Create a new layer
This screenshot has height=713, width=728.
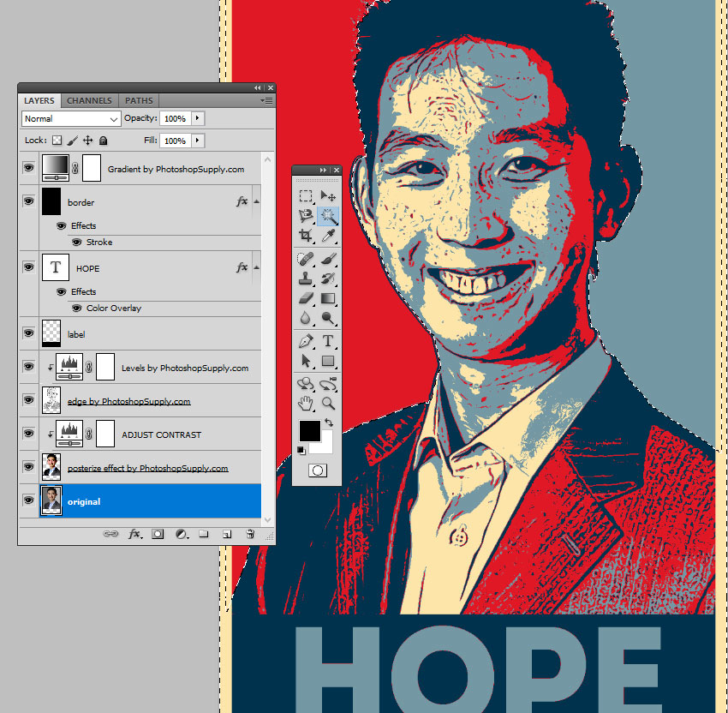227,534
